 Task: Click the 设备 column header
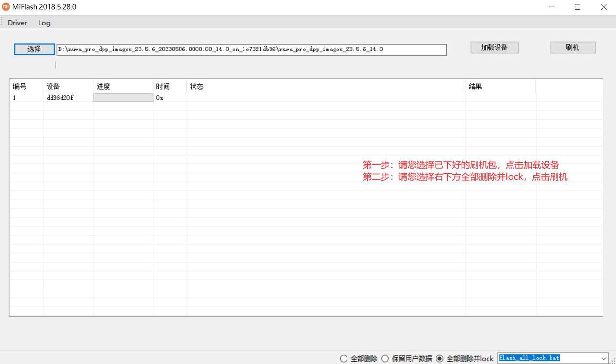pos(53,87)
